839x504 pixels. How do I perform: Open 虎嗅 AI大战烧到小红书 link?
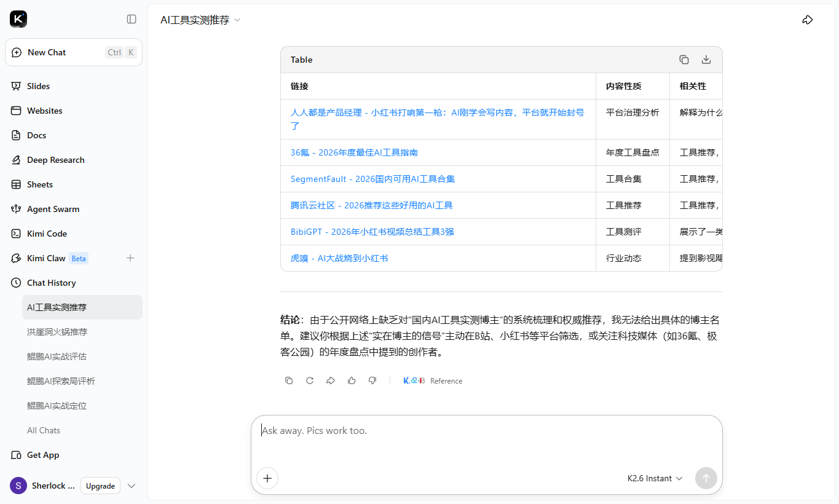[x=339, y=258]
